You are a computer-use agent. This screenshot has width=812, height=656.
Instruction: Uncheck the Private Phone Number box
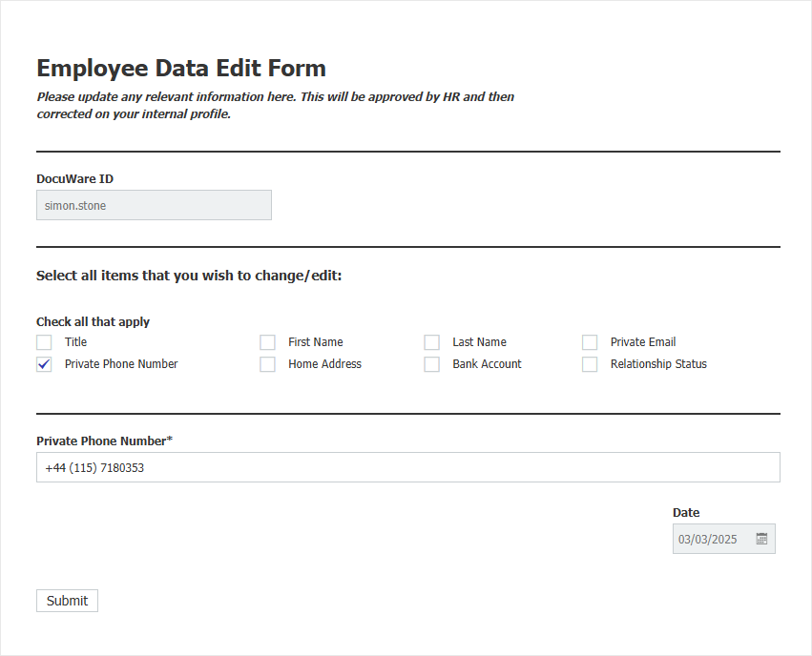(43, 363)
